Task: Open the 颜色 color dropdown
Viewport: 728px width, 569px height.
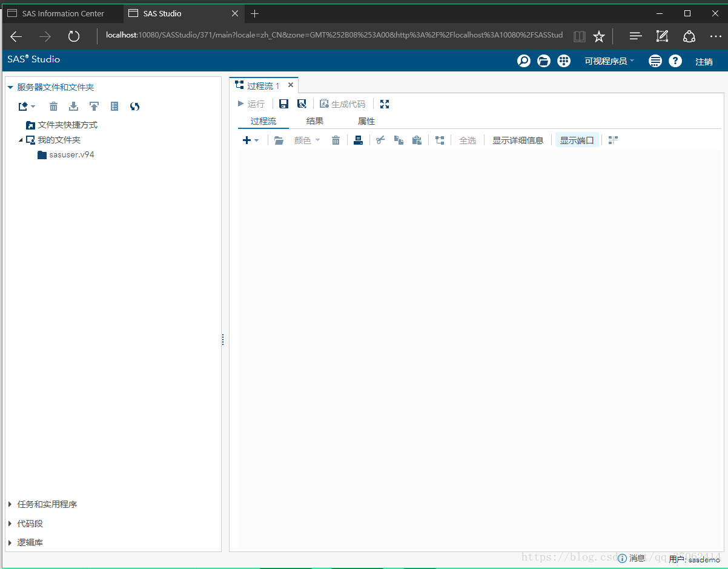Action: pyautogui.click(x=307, y=140)
